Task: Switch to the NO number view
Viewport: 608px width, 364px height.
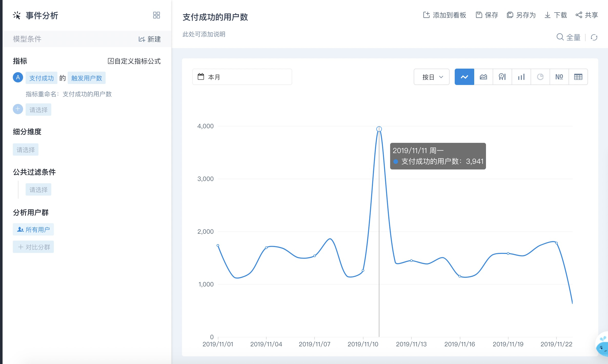Action: pyautogui.click(x=559, y=77)
